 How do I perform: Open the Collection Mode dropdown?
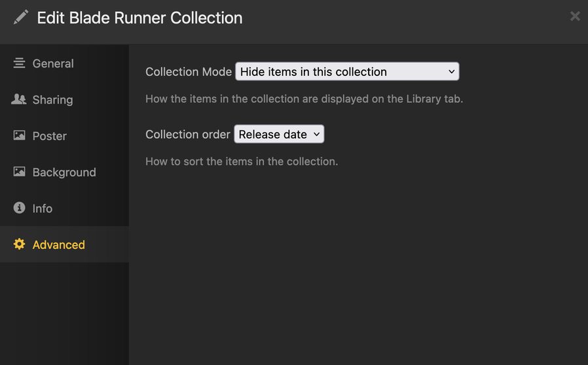coord(347,71)
